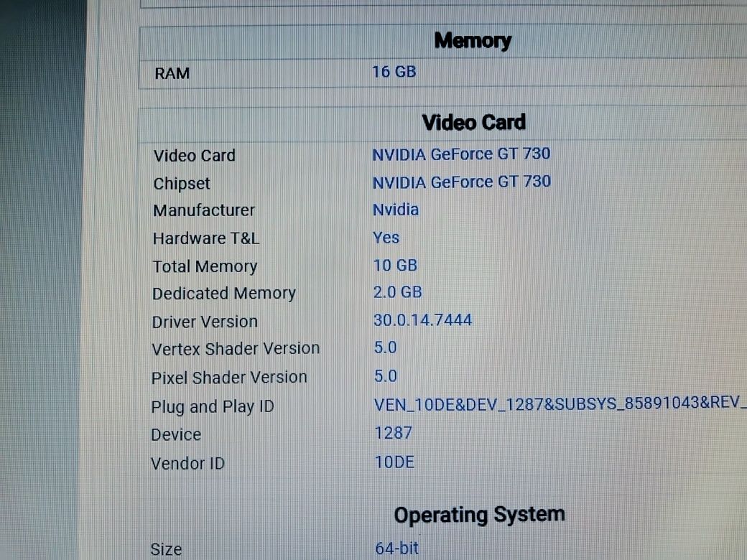The image size is (747, 560).
Task: Select the Vendor ID label
Action: [187, 463]
